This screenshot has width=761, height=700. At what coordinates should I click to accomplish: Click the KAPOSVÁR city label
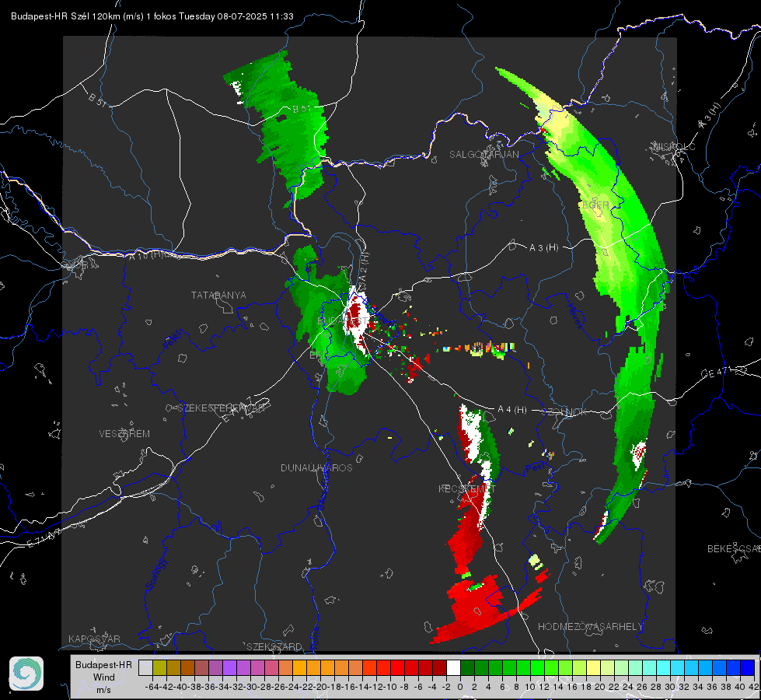(94, 639)
